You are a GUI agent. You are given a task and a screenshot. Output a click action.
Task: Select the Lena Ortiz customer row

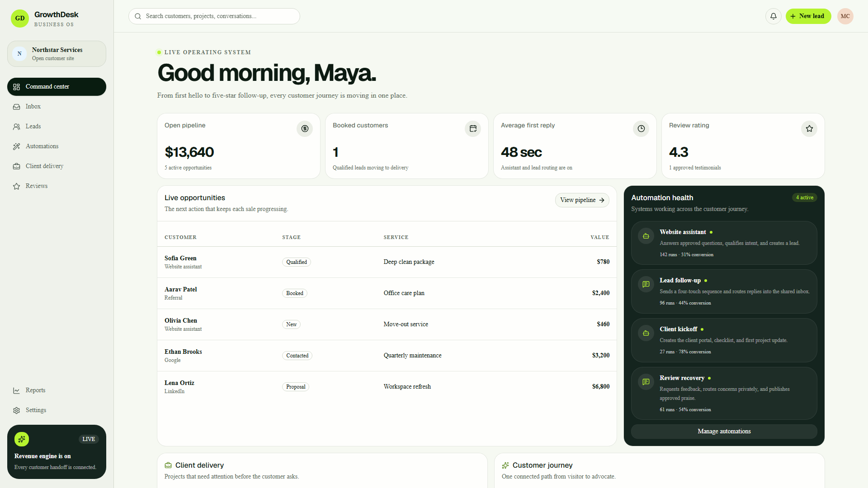pos(387,387)
